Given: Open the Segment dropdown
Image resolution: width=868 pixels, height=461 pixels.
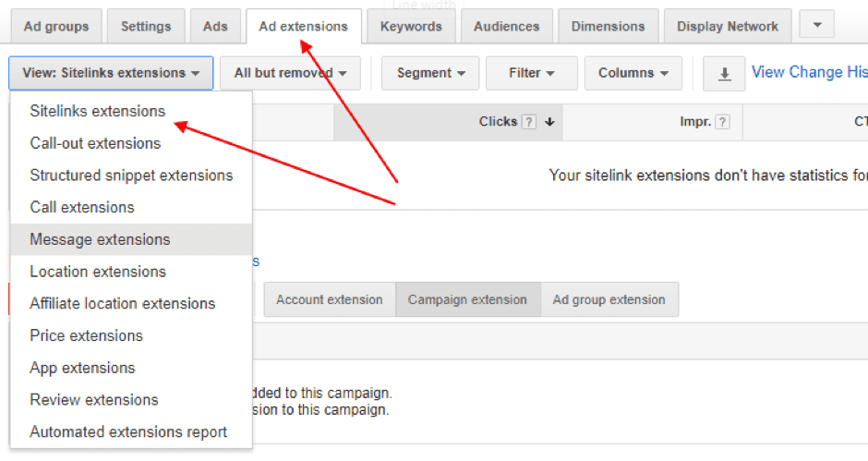Looking at the screenshot, I should tap(430, 73).
